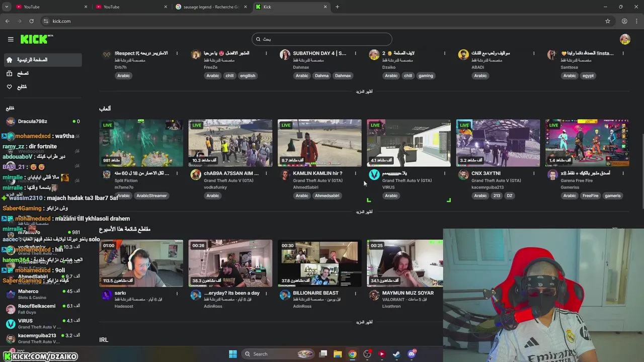
Task: Open the Garena Free Fire stream thumbnail
Action: point(587,143)
